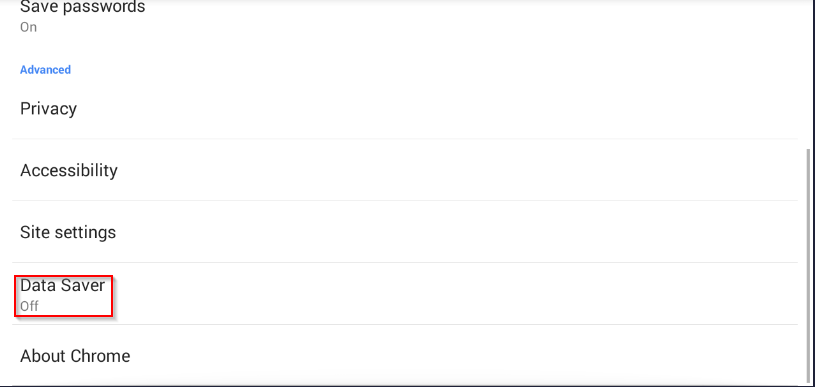Click the vertical scrollbar thumb
This screenshot has height=387, width=815.
(807, 265)
